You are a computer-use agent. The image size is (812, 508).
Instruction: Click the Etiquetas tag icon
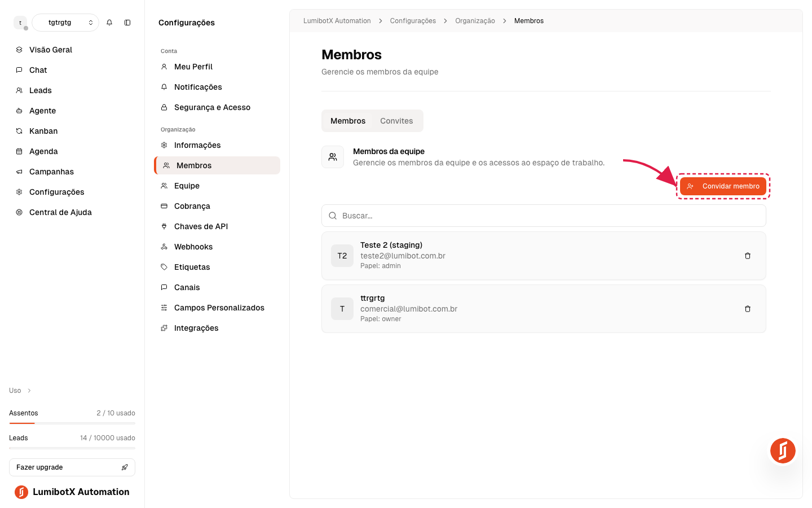click(164, 267)
